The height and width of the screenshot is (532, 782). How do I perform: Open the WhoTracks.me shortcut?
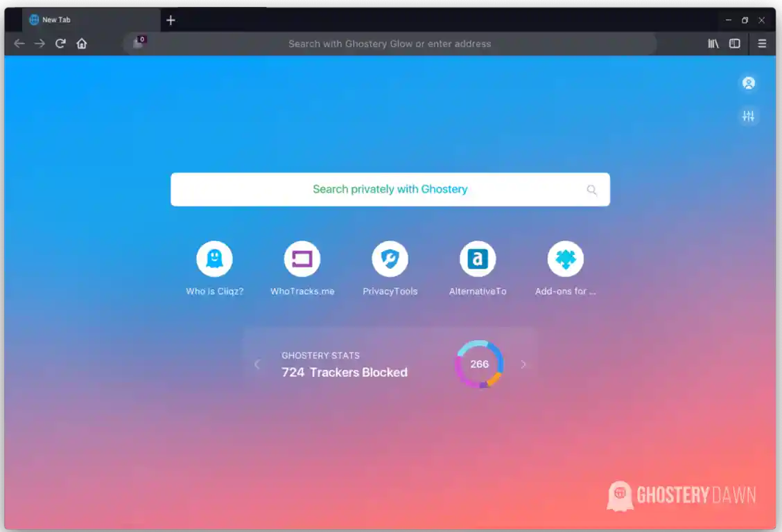pos(302,269)
